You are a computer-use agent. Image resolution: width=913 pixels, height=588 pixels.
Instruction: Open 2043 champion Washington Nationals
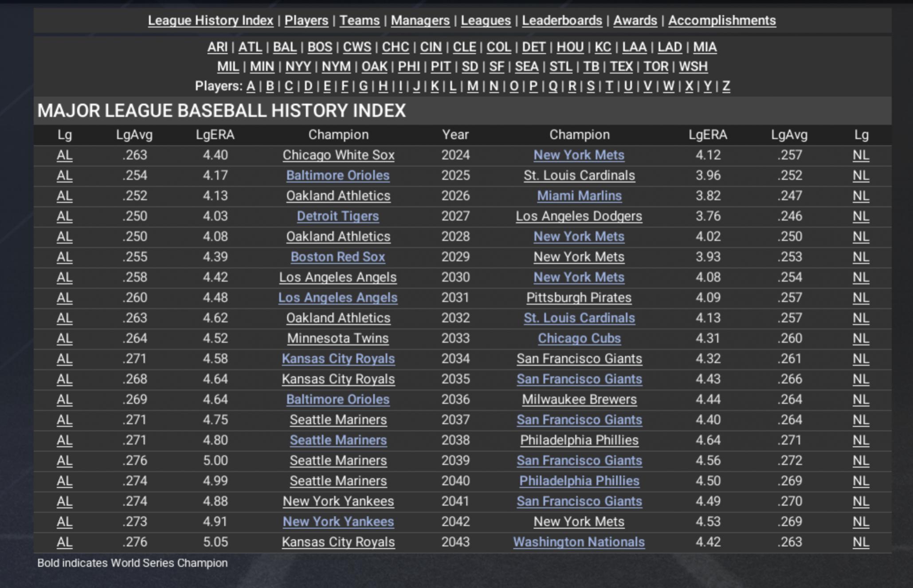(x=579, y=542)
